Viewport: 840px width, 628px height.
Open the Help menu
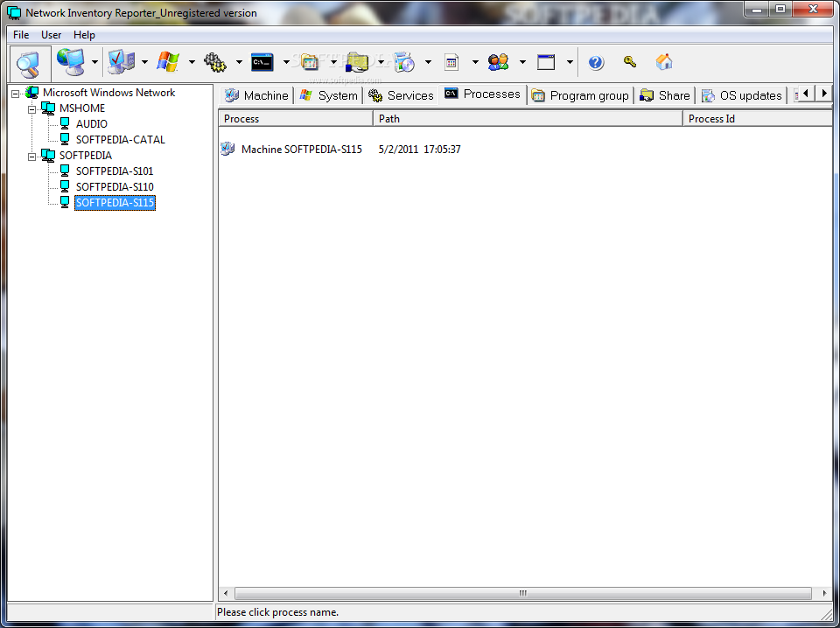pyautogui.click(x=84, y=35)
